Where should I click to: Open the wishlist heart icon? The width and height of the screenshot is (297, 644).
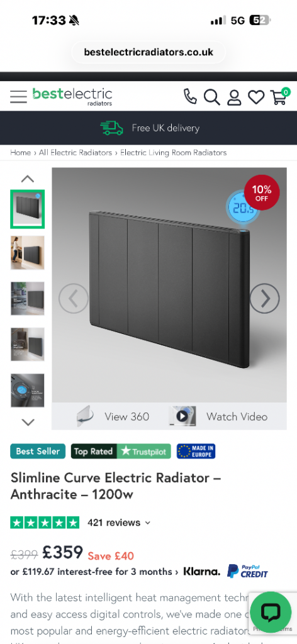point(256,97)
